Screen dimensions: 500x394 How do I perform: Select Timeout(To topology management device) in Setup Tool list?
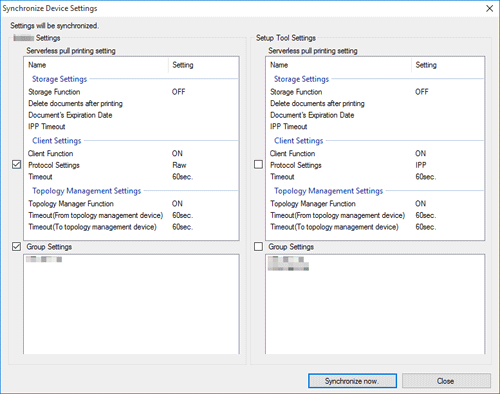point(375,227)
